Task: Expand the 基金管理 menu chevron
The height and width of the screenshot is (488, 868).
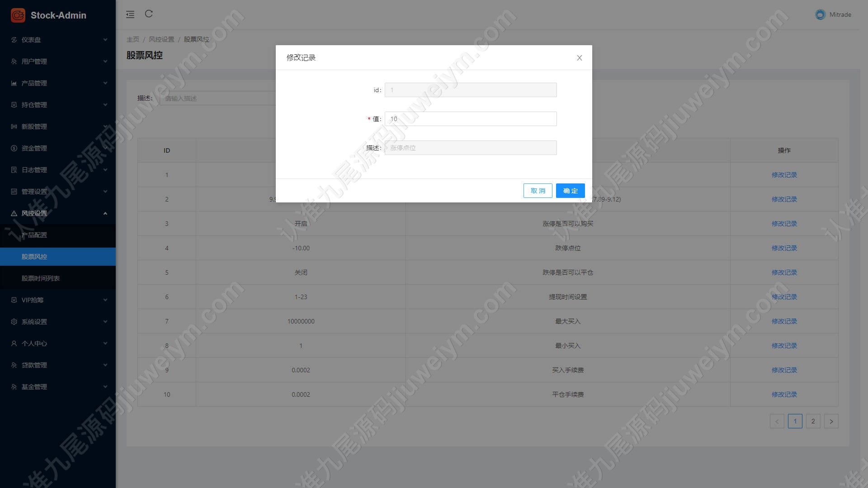Action: click(x=105, y=387)
